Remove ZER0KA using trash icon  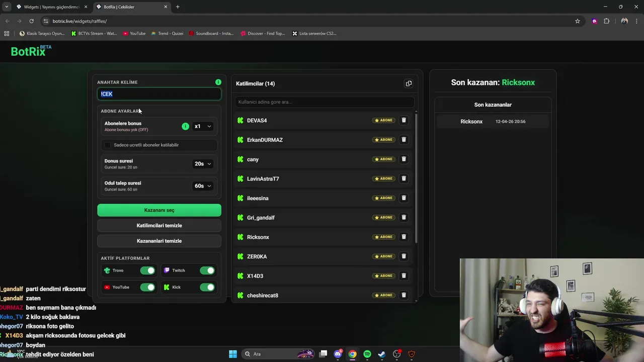coord(404,256)
